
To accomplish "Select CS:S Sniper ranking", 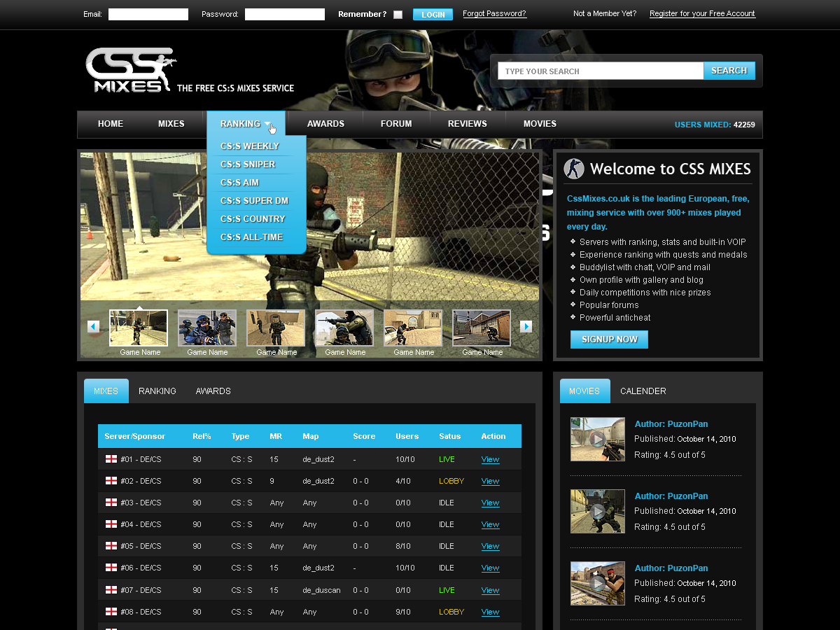I will (248, 164).
